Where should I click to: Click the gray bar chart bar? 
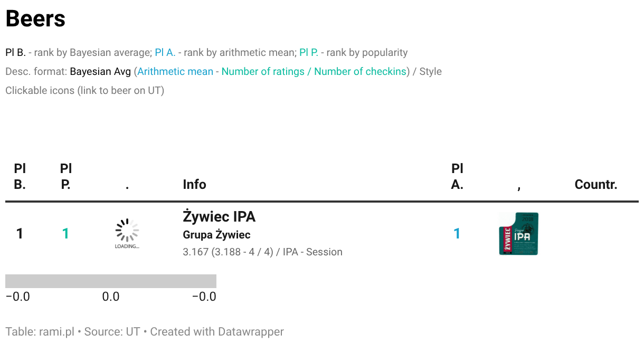(x=111, y=281)
